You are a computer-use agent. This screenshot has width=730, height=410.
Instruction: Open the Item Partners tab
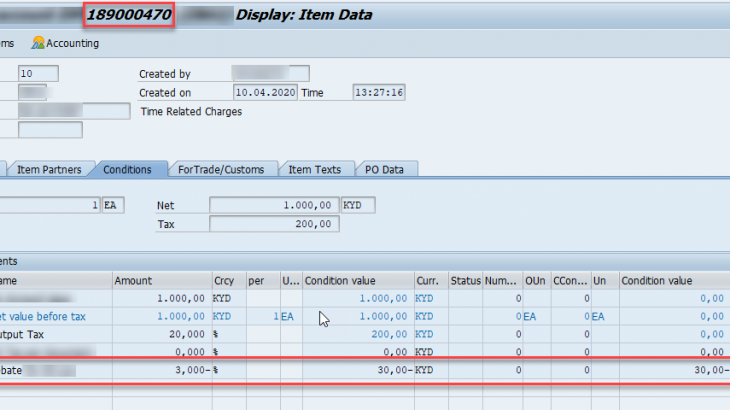49,170
